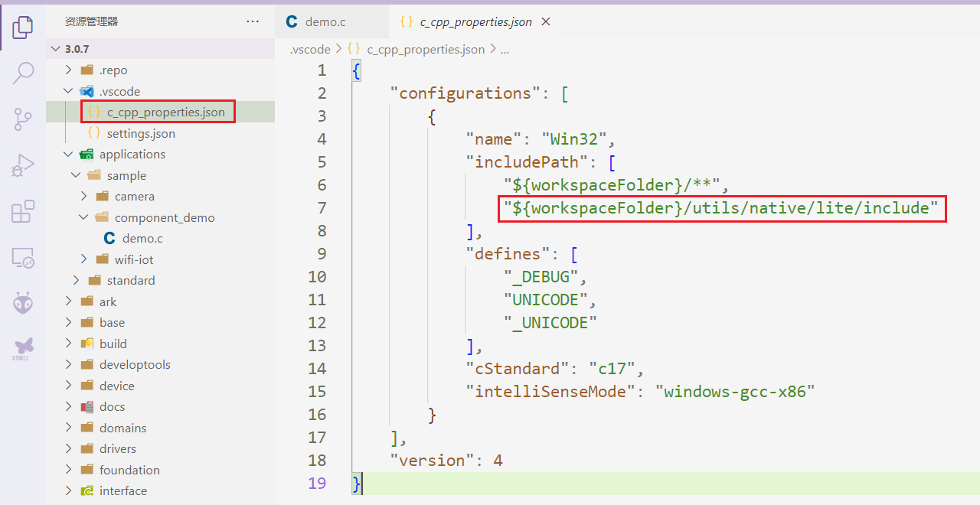980x505 pixels.
Task: Open the Remote Explorer icon
Action: point(23,258)
